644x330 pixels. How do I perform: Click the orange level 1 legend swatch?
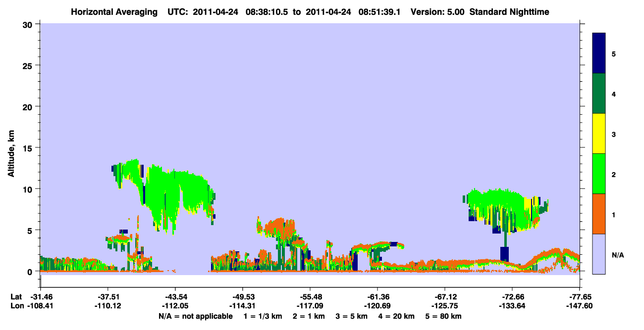click(x=599, y=214)
